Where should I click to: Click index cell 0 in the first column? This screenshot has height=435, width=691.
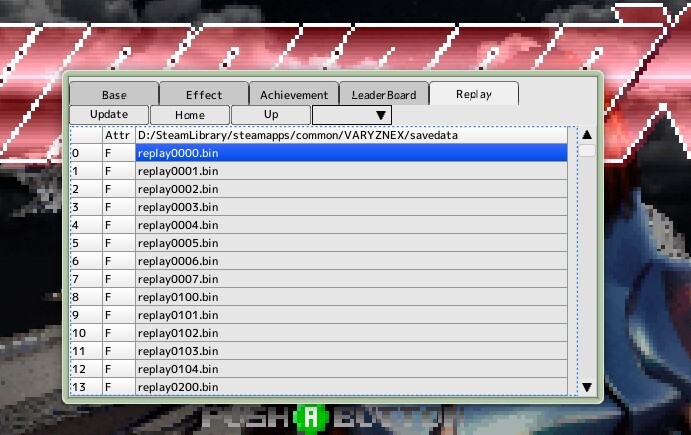tap(86, 153)
